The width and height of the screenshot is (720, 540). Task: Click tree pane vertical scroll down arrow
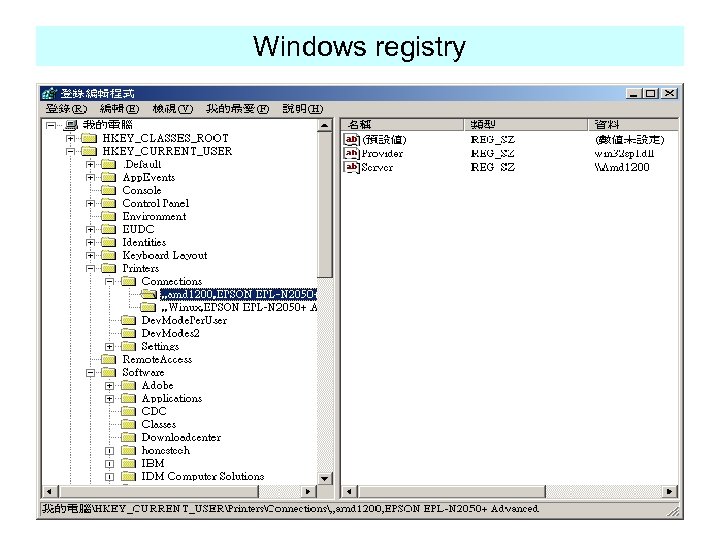(325, 478)
